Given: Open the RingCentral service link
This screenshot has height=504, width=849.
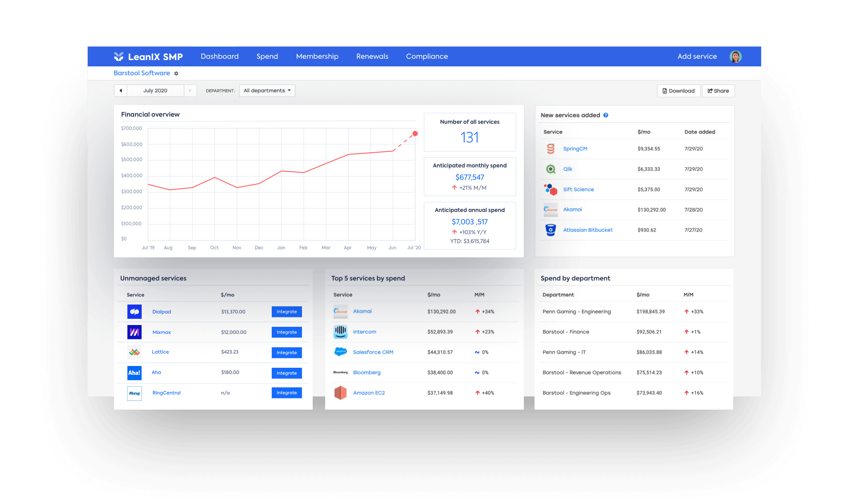Looking at the screenshot, I should coord(167,393).
